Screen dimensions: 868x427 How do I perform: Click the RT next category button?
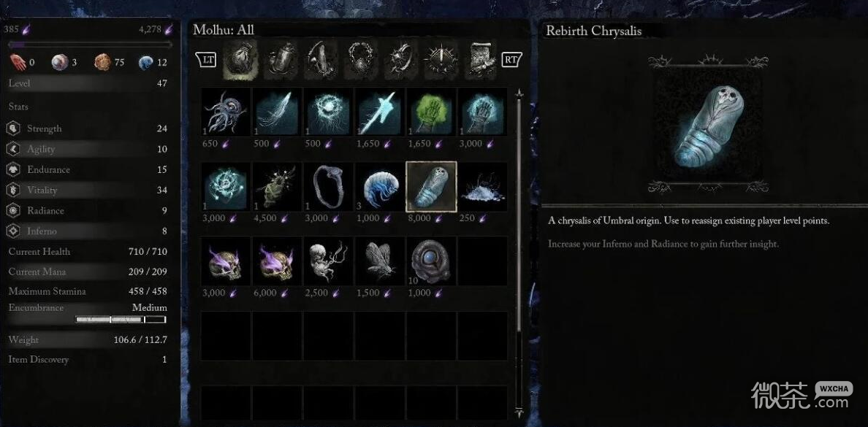tap(512, 59)
